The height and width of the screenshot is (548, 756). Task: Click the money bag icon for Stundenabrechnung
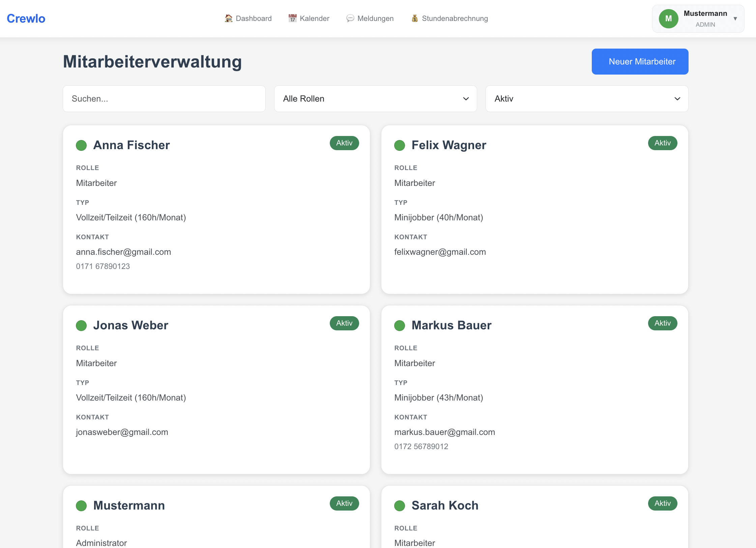415,18
